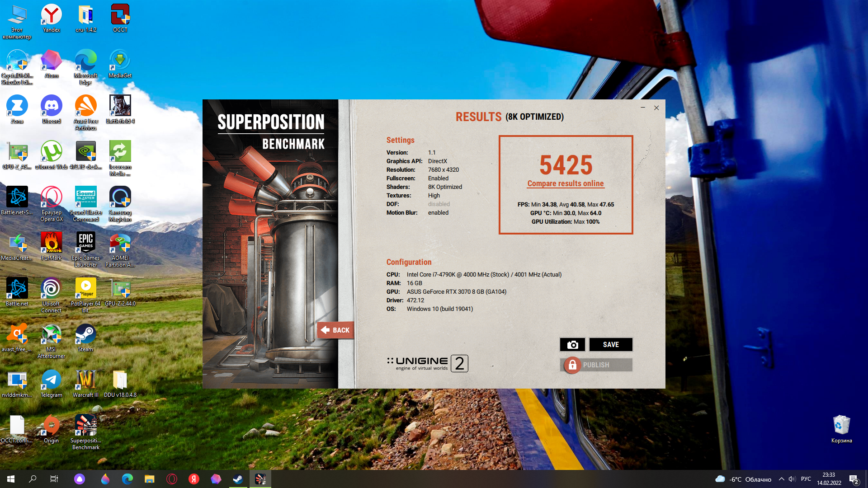Open Windows Start menu
The height and width of the screenshot is (488, 868).
tap(11, 479)
